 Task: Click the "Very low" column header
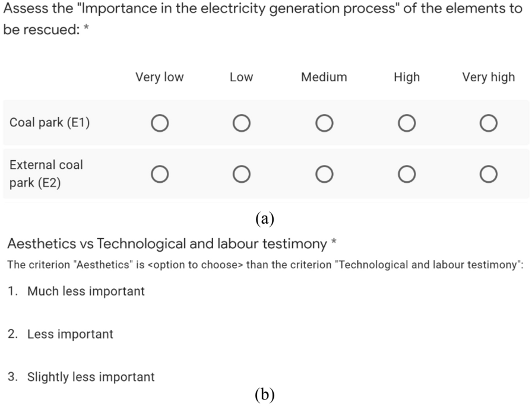(160, 77)
